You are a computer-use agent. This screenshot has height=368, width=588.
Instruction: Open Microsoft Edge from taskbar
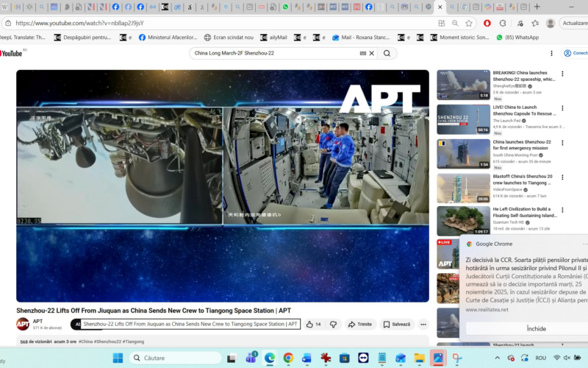click(269, 358)
